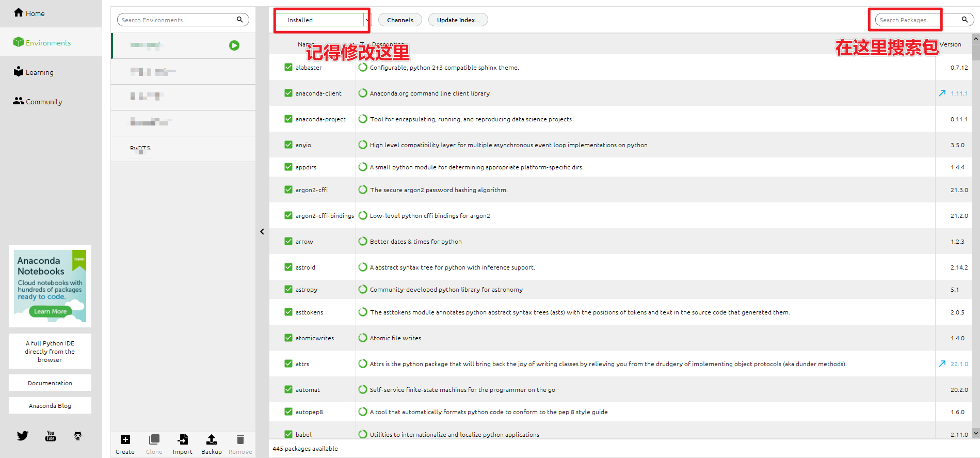Click the Update index button

[x=458, y=20]
